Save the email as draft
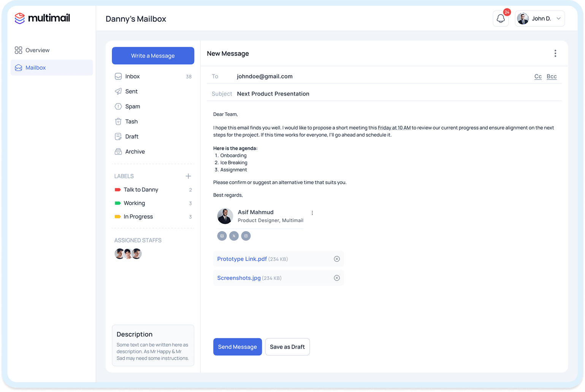585x392 pixels. pyautogui.click(x=287, y=346)
